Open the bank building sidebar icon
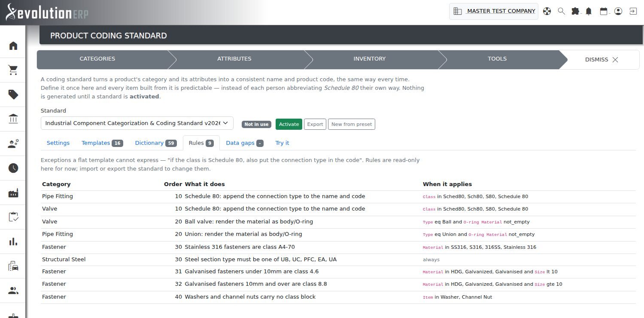 [x=13, y=119]
